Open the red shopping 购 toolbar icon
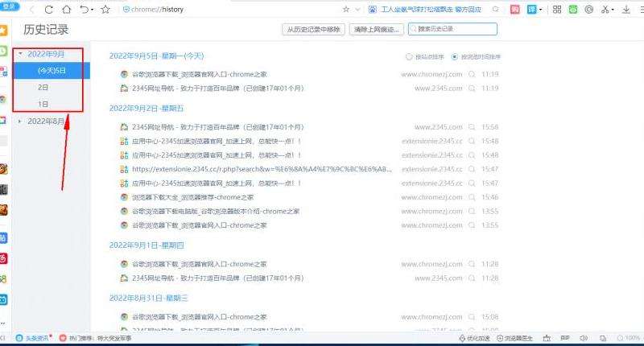Screen dimensions: 644x346 pyautogui.click(x=515, y=10)
